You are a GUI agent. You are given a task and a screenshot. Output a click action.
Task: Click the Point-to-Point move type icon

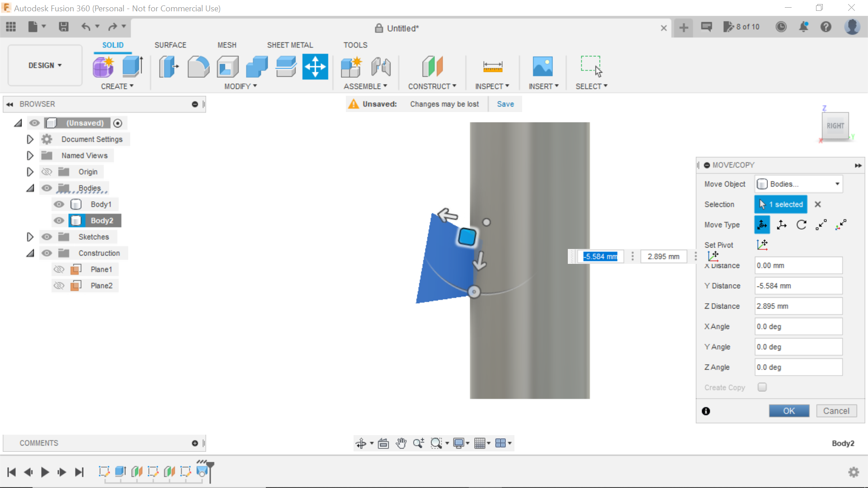click(x=823, y=225)
